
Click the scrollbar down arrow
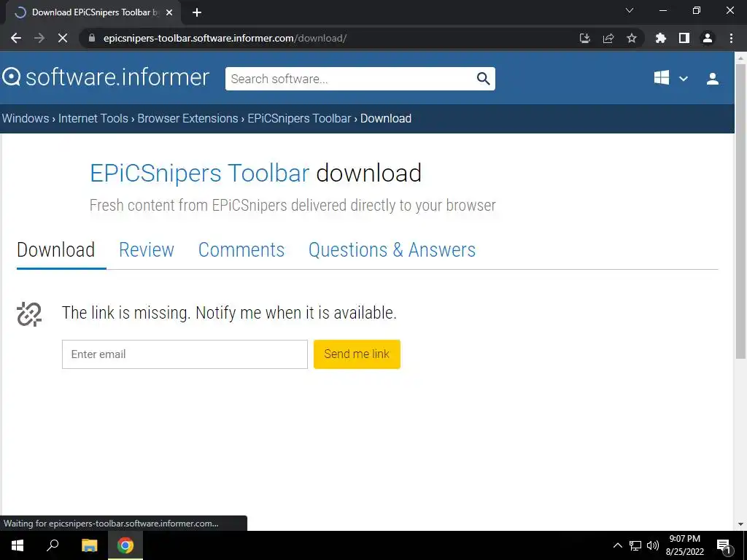pos(740,524)
